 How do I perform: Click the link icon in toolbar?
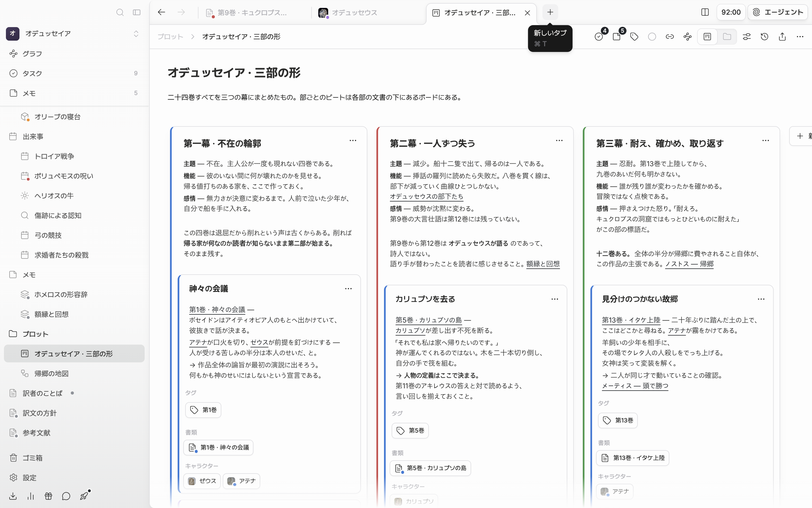click(x=670, y=37)
